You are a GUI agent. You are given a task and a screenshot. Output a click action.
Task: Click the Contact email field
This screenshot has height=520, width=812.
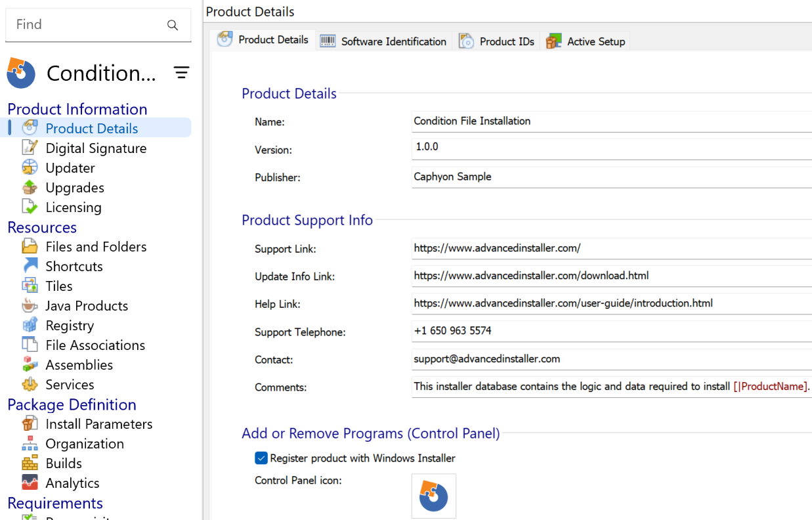(612, 358)
